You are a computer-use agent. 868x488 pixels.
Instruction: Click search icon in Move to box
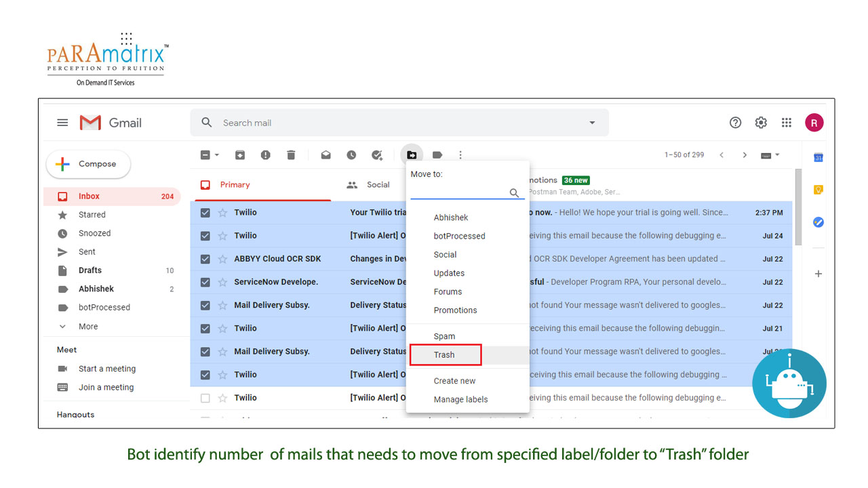click(514, 193)
